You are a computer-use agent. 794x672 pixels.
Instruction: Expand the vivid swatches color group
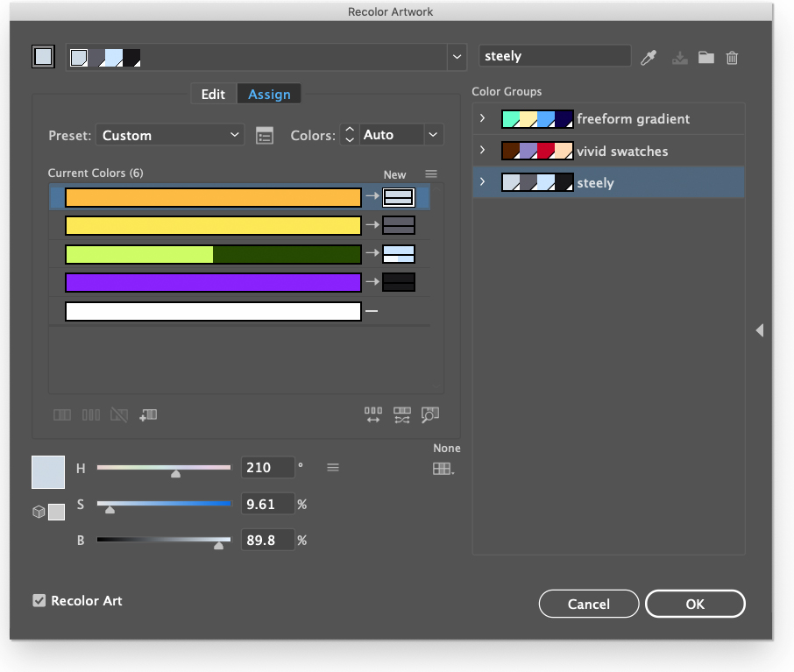click(481, 150)
